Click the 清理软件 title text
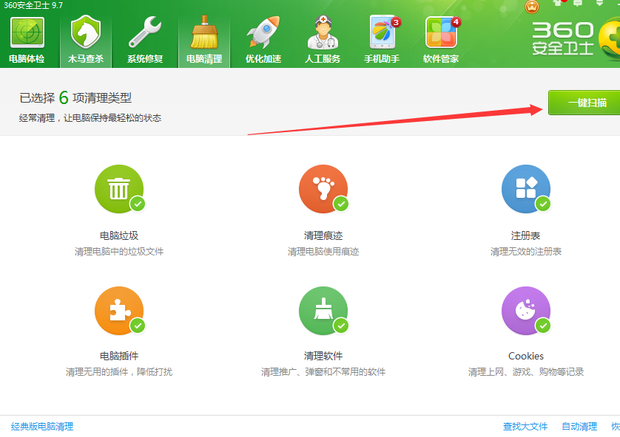Screen dimensions: 620x437 tap(323, 356)
